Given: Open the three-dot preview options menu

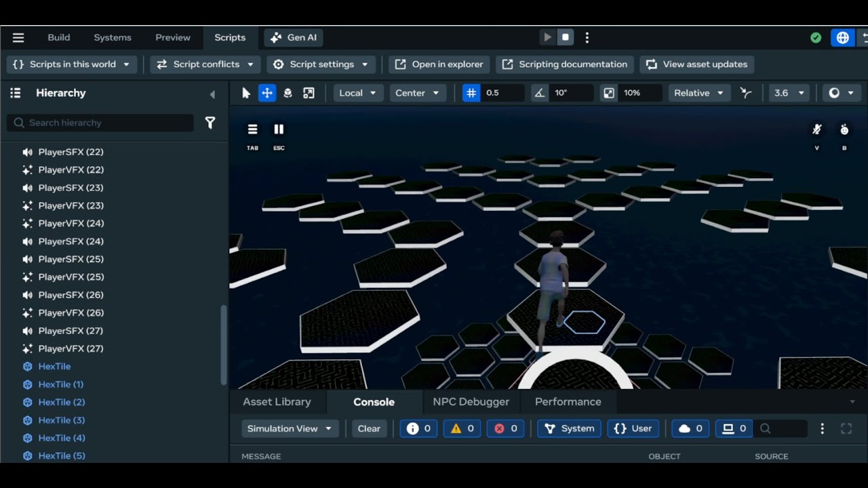Looking at the screenshot, I should click(x=587, y=37).
